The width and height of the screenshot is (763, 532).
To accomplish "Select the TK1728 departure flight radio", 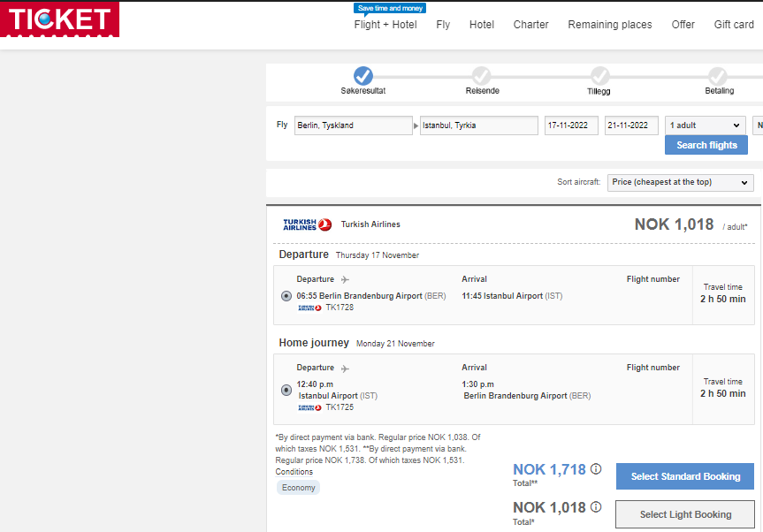I will coord(286,296).
